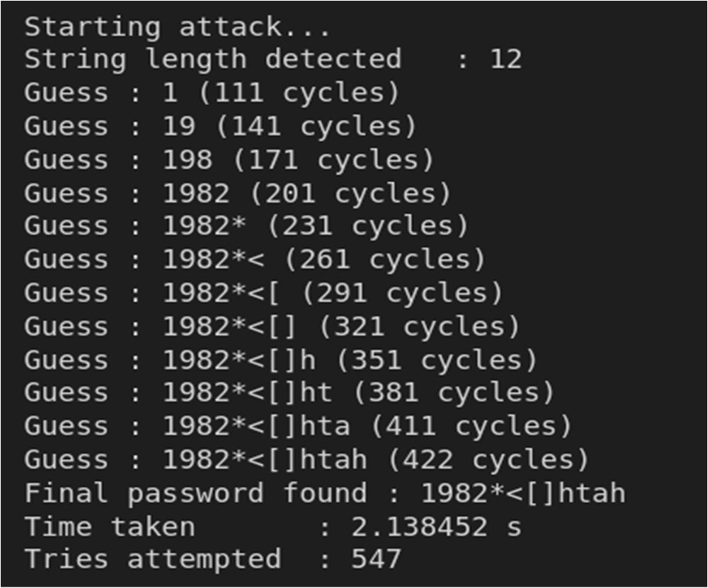
Task: Click the guess line with 422 cycles
Action: (x=307, y=460)
